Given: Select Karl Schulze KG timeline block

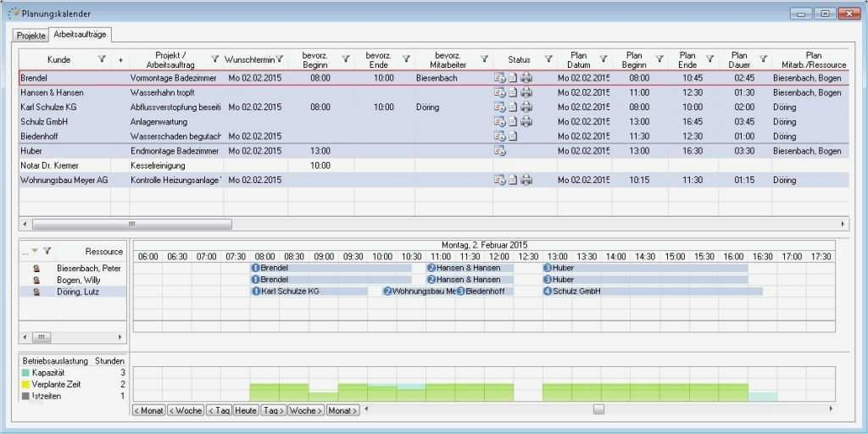Looking at the screenshot, I should click(309, 292).
